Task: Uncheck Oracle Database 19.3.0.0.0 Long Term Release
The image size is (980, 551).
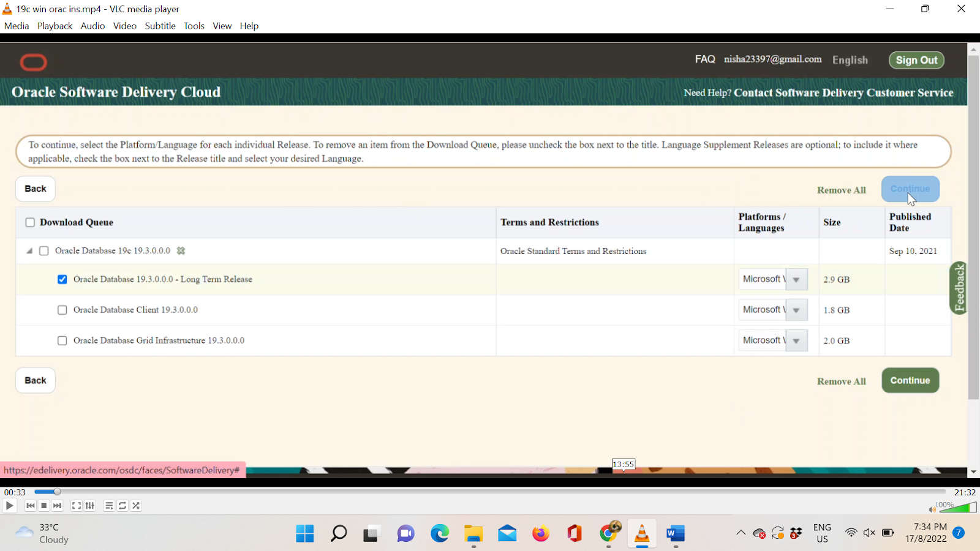Action: (62, 279)
